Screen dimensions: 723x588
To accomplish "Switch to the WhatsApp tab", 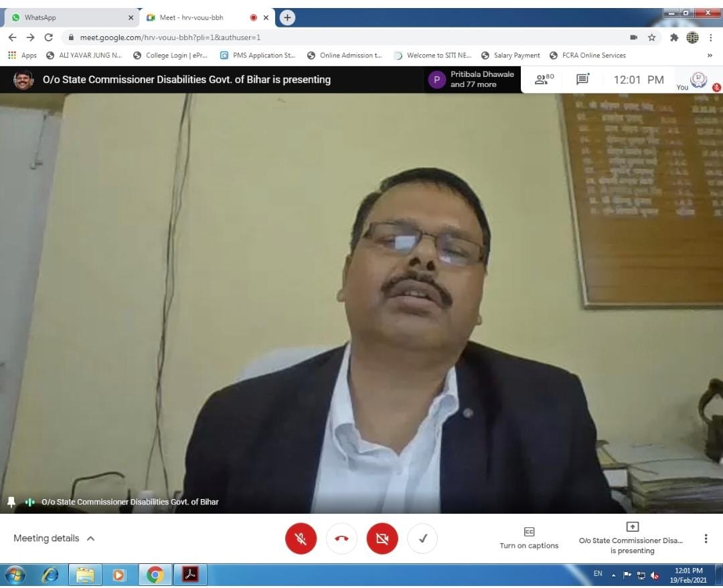I will click(x=67, y=17).
